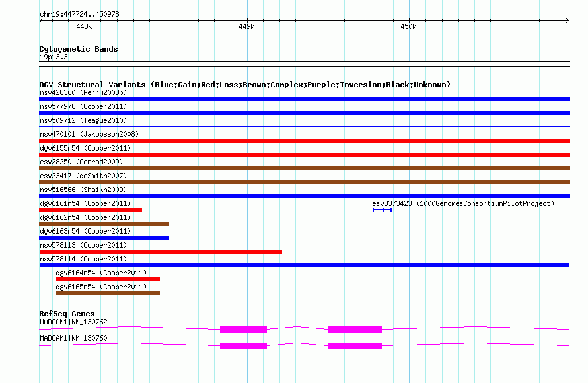This screenshot has width=588, height=383.
Task: Click the dgv6161n54 short red bar
Action: tap(91, 210)
